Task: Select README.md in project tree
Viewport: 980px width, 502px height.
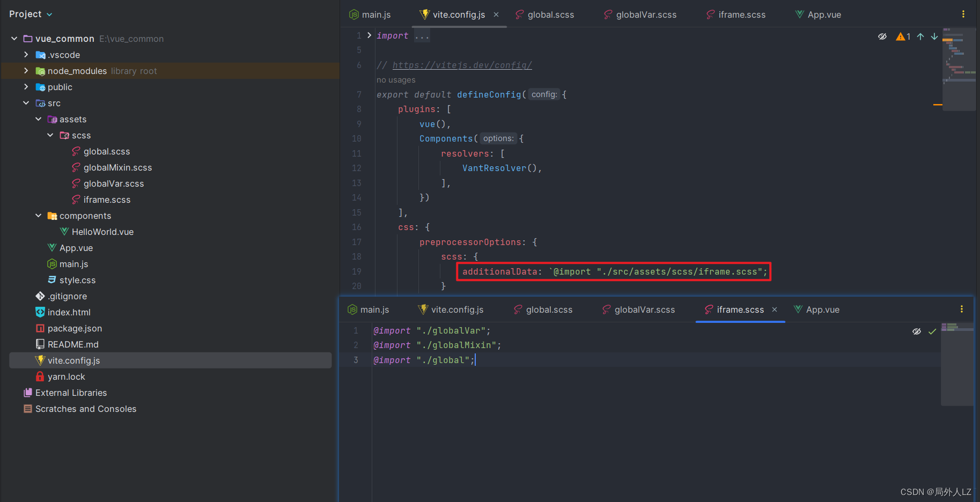Action: coord(73,344)
